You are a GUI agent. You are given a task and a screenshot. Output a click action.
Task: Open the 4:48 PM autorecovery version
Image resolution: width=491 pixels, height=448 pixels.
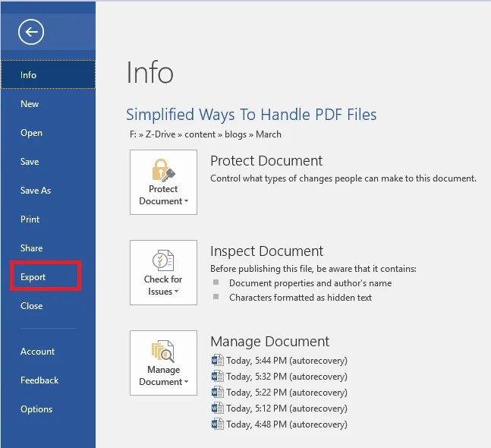(288, 424)
